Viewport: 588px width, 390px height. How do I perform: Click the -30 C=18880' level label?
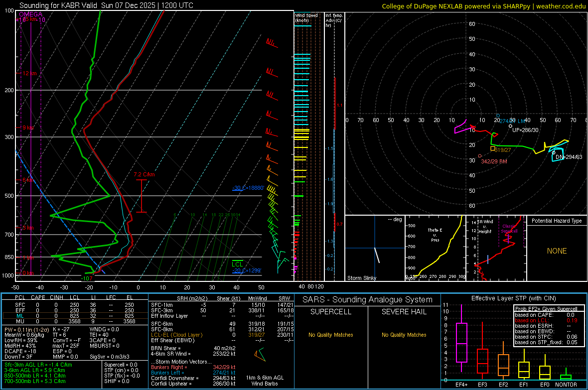coord(248,188)
